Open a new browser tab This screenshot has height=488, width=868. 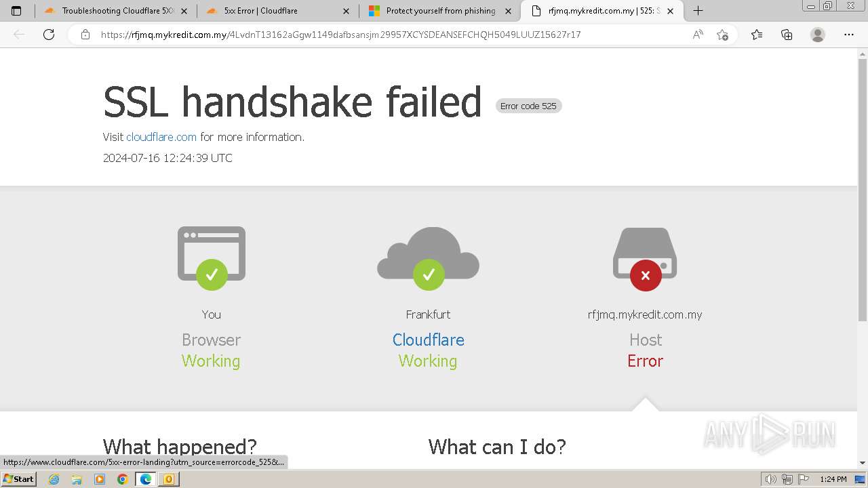point(698,11)
